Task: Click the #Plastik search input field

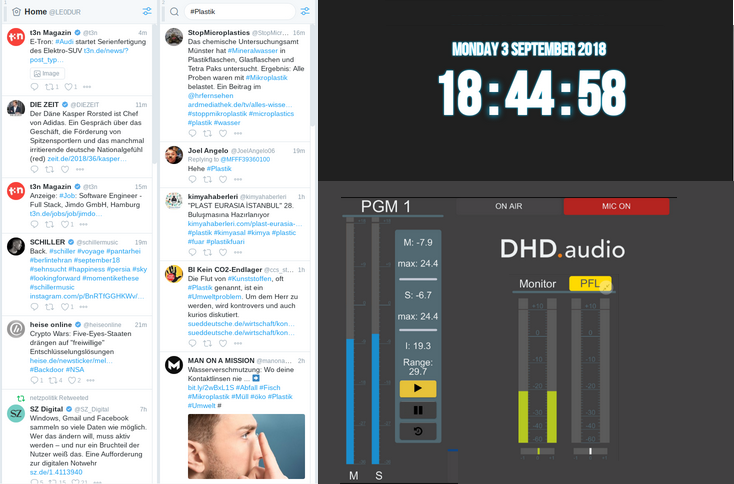Action: click(x=239, y=12)
